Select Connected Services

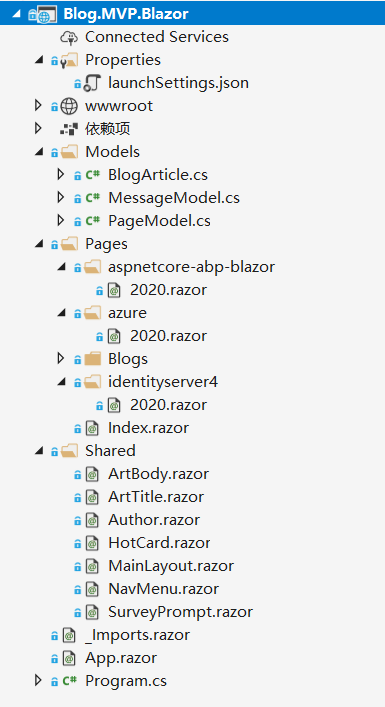pos(157,37)
